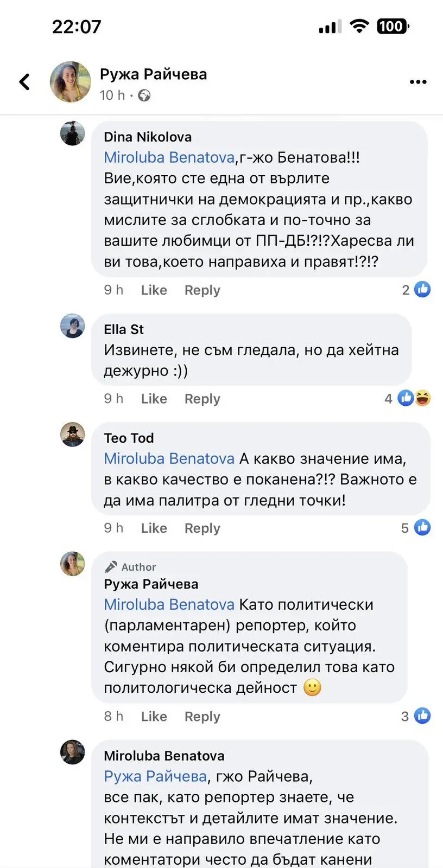Tap the back arrow icon
This screenshot has width=443, height=868.
[24, 82]
